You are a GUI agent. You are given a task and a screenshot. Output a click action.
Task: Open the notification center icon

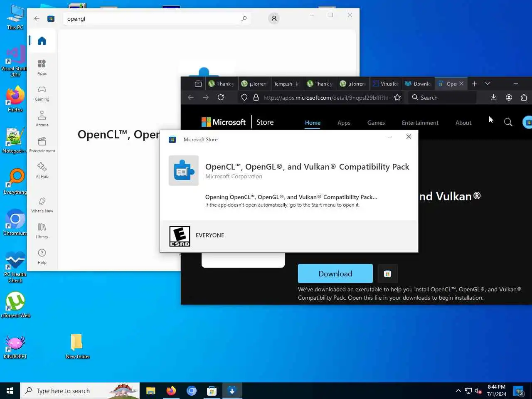coord(519,391)
